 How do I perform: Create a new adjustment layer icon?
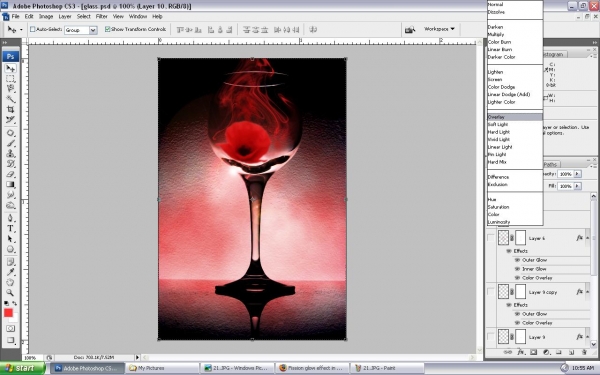pos(546,352)
